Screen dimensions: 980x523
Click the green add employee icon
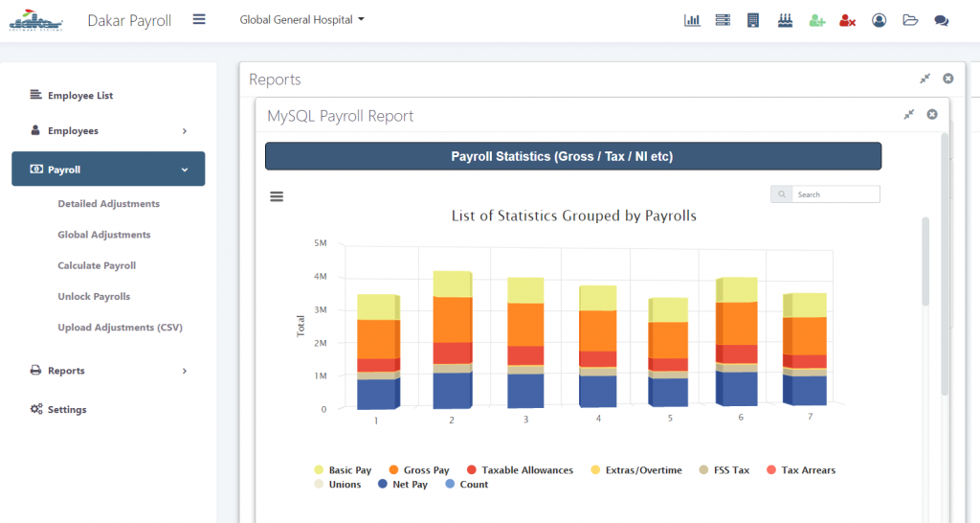coord(816,20)
